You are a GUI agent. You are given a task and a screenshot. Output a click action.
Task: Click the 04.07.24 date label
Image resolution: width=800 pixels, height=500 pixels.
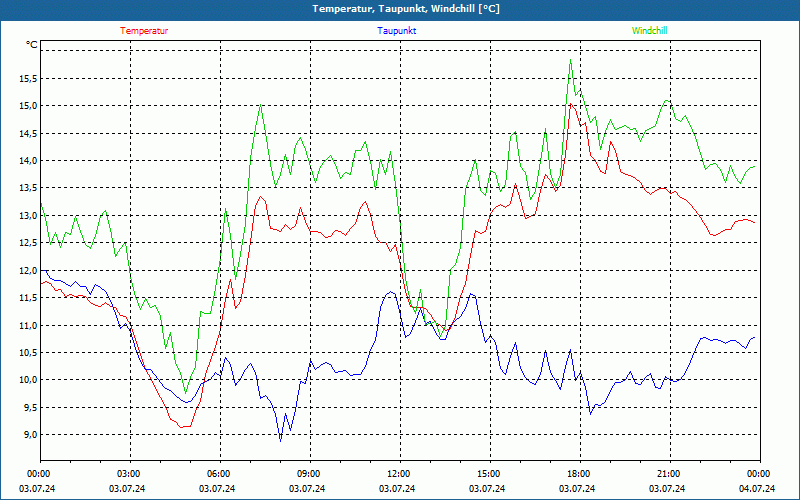(x=757, y=489)
